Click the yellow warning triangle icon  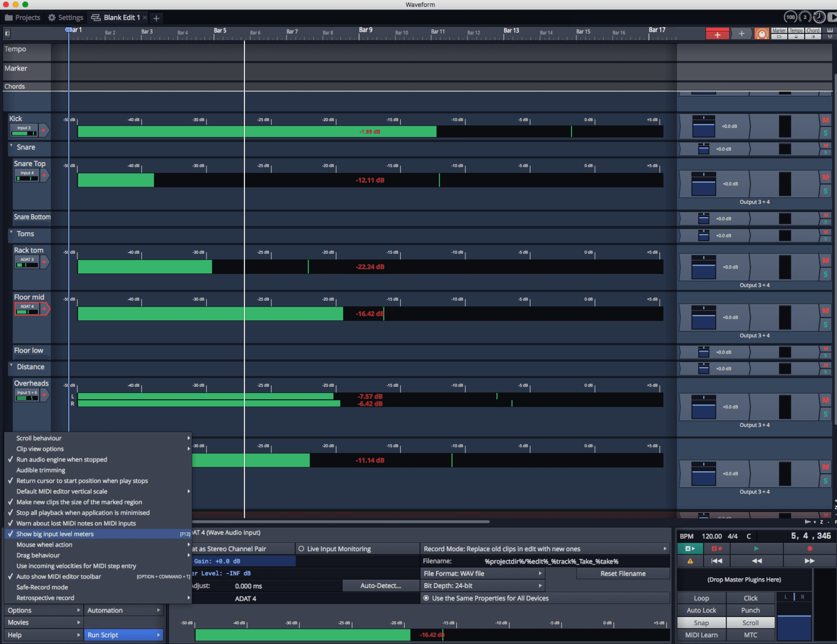tap(690, 561)
